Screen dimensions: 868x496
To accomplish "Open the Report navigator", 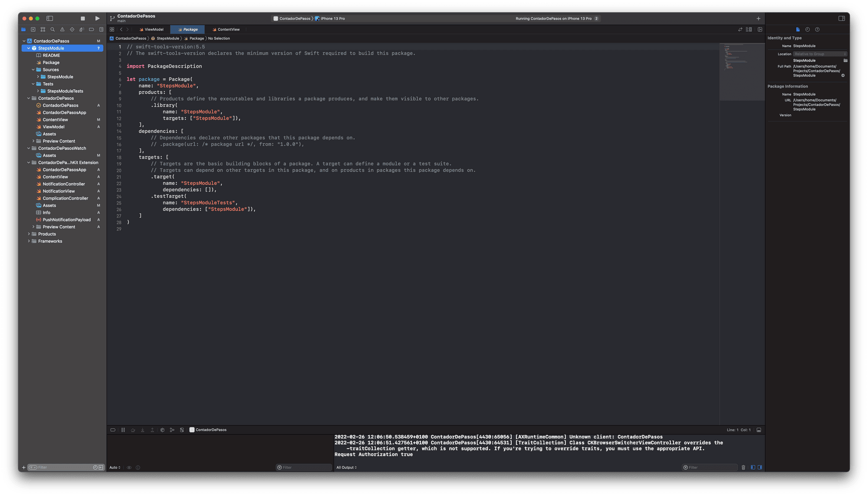I will [x=101, y=30].
